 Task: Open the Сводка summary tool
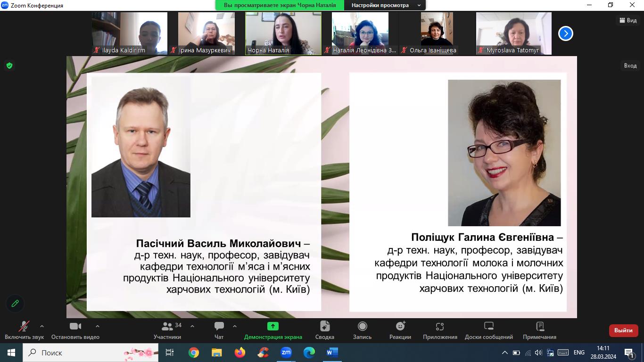coord(324,326)
